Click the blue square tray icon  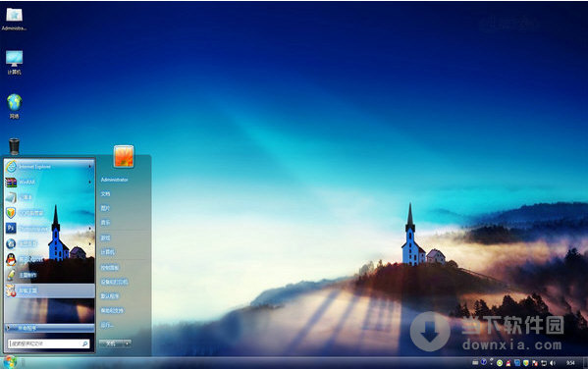[x=517, y=363]
